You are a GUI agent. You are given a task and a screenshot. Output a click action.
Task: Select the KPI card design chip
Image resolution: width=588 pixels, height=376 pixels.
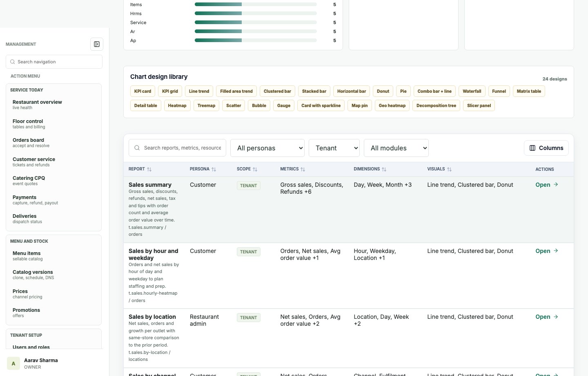143,91
